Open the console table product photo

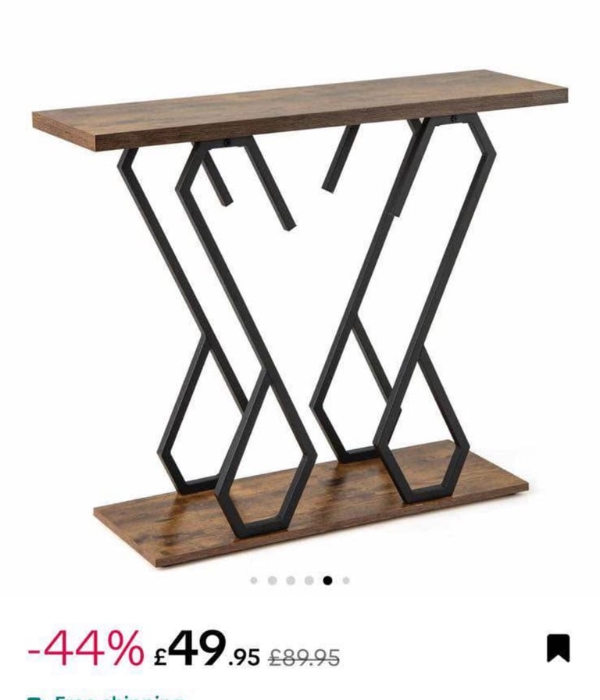click(x=300, y=318)
